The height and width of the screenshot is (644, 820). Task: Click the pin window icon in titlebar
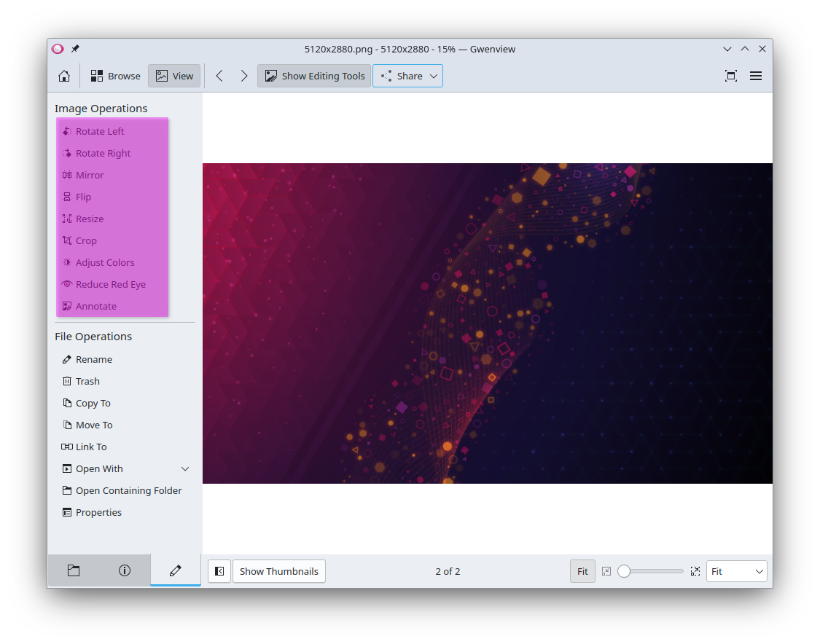pyautogui.click(x=75, y=49)
